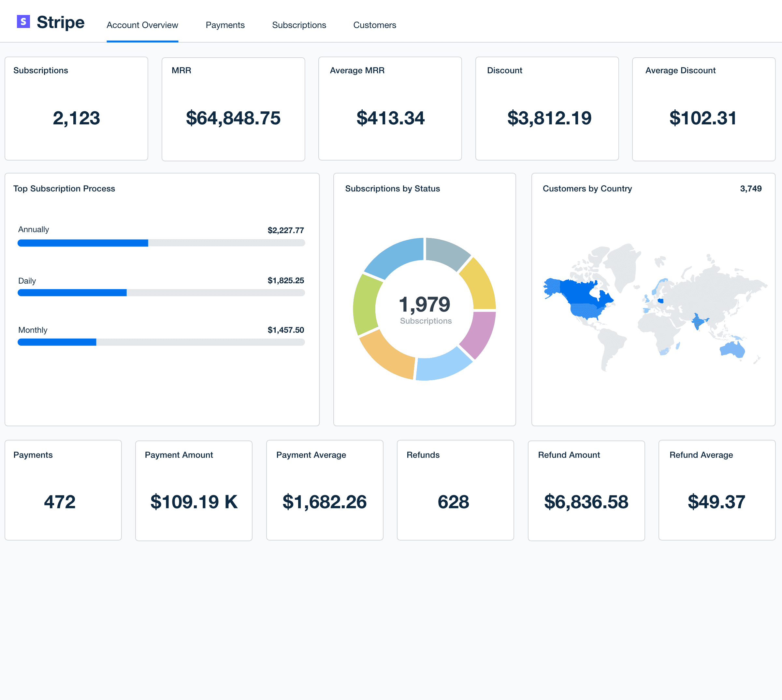Screen dimensions: 782x700
Task: Click the Annually progress bar
Action: tap(161, 243)
